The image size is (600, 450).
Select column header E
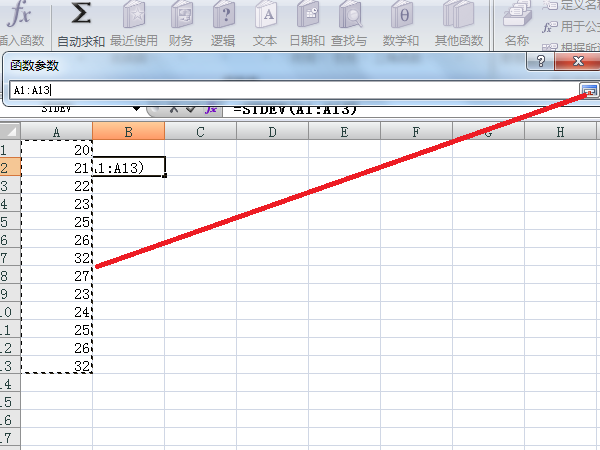[344, 132]
